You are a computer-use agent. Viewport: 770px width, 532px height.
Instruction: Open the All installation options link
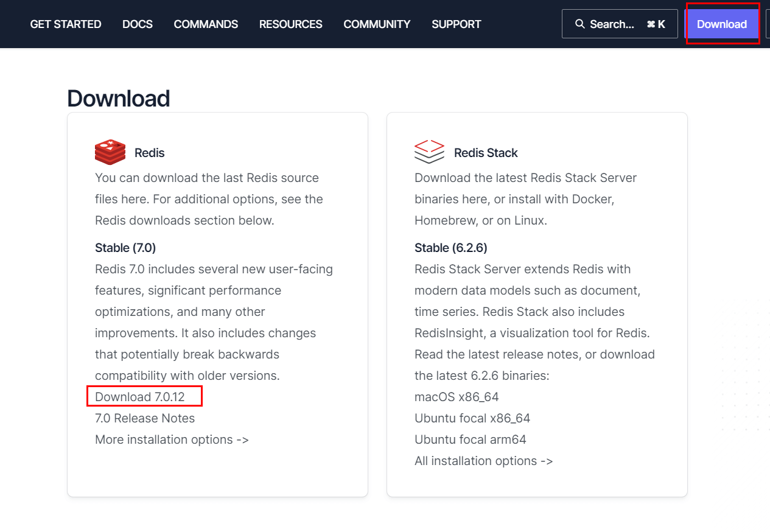(483, 461)
